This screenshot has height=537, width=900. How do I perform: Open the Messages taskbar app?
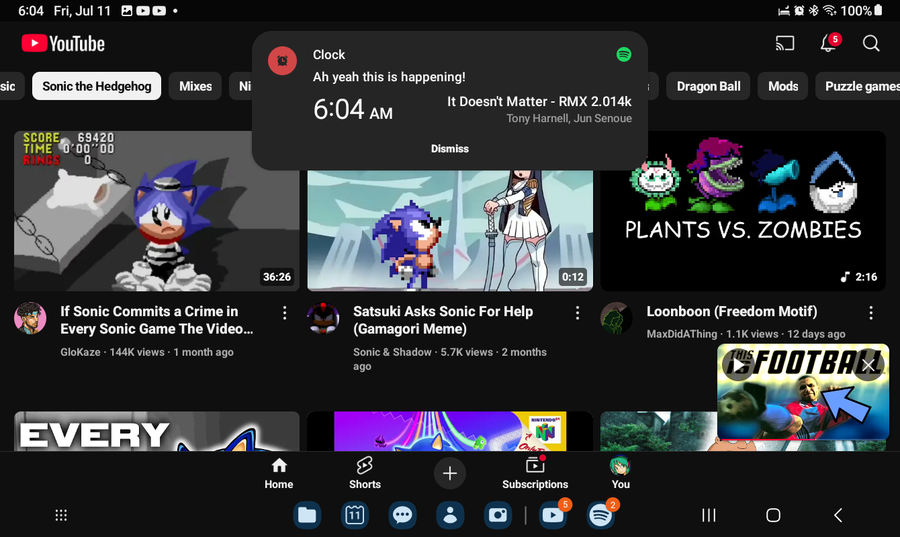pos(402,515)
